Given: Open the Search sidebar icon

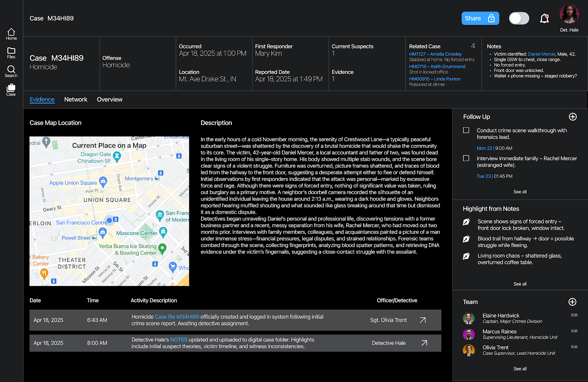Looking at the screenshot, I should pyautogui.click(x=11, y=71).
